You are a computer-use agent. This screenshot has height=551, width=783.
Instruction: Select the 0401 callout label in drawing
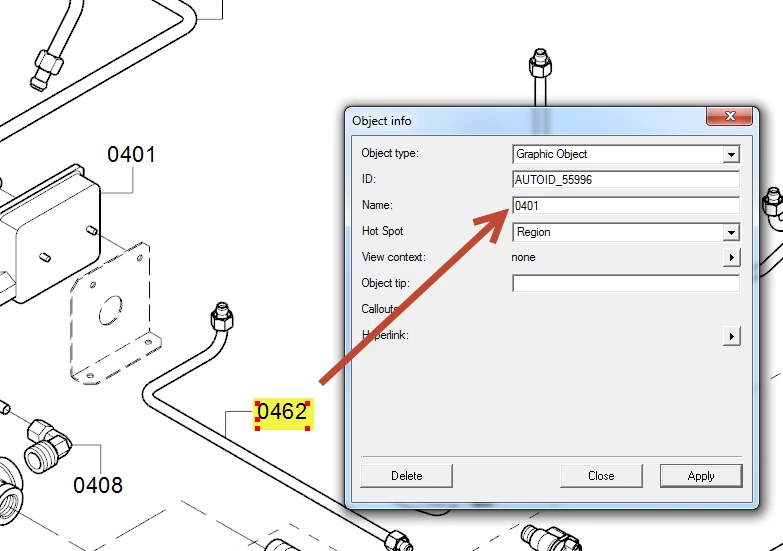point(131,154)
